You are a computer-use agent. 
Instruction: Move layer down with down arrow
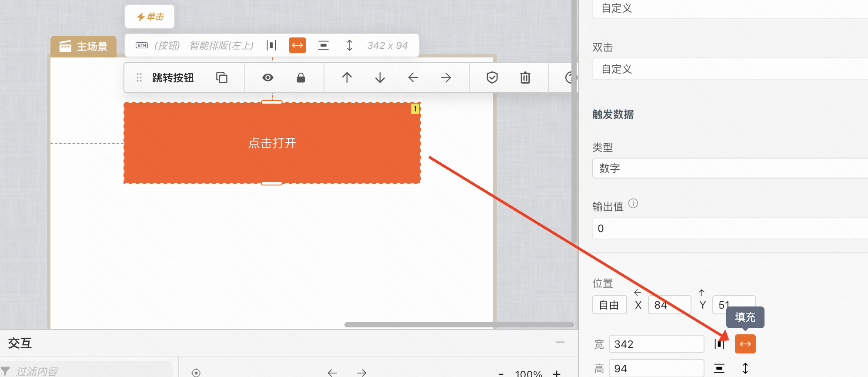[x=380, y=77]
